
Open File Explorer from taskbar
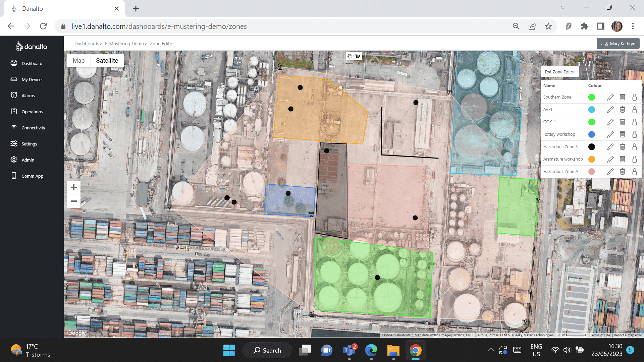[x=393, y=350]
